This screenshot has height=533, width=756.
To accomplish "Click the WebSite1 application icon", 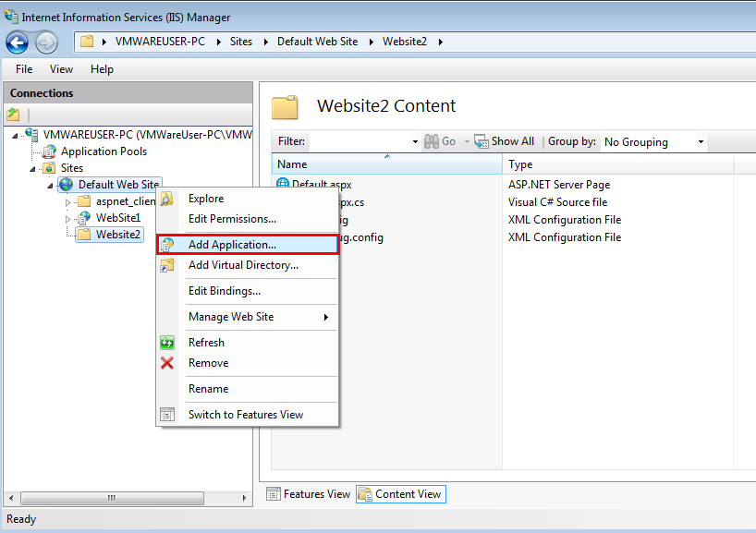I will [x=84, y=218].
